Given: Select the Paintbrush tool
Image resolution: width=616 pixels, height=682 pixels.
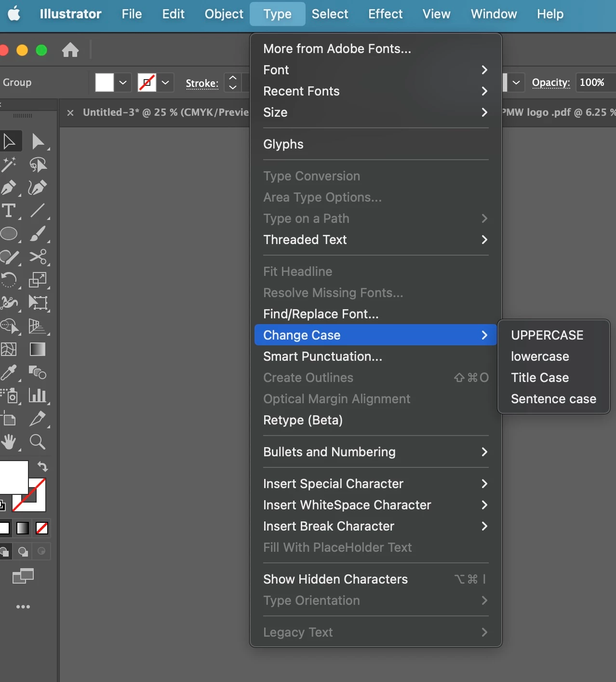Looking at the screenshot, I should (x=38, y=234).
